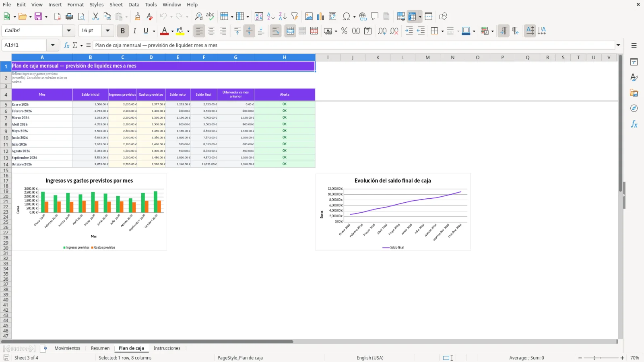The height and width of the screenshot is (362, 644).
Task: Open the Sum function dropdown arrow
Action: (x=81, y=45)
